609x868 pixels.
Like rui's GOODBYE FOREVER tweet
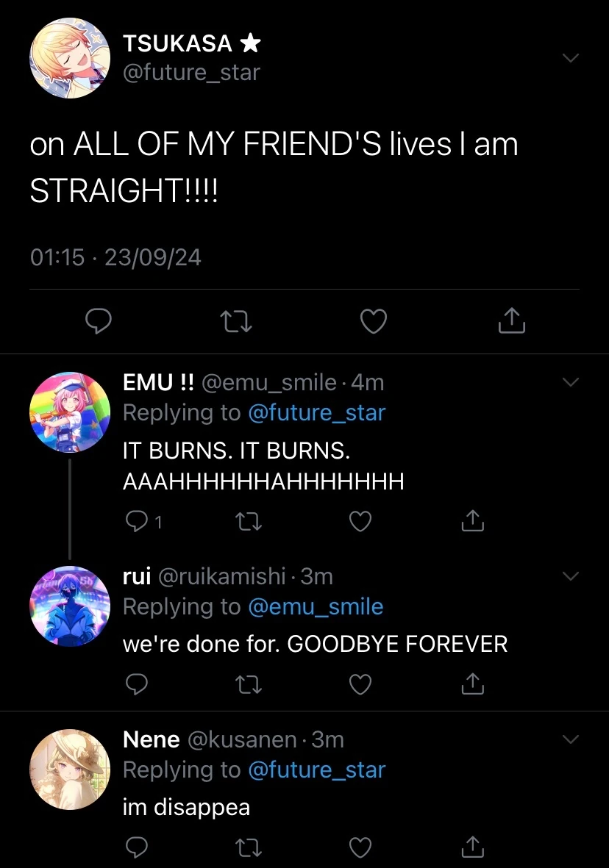360,684
